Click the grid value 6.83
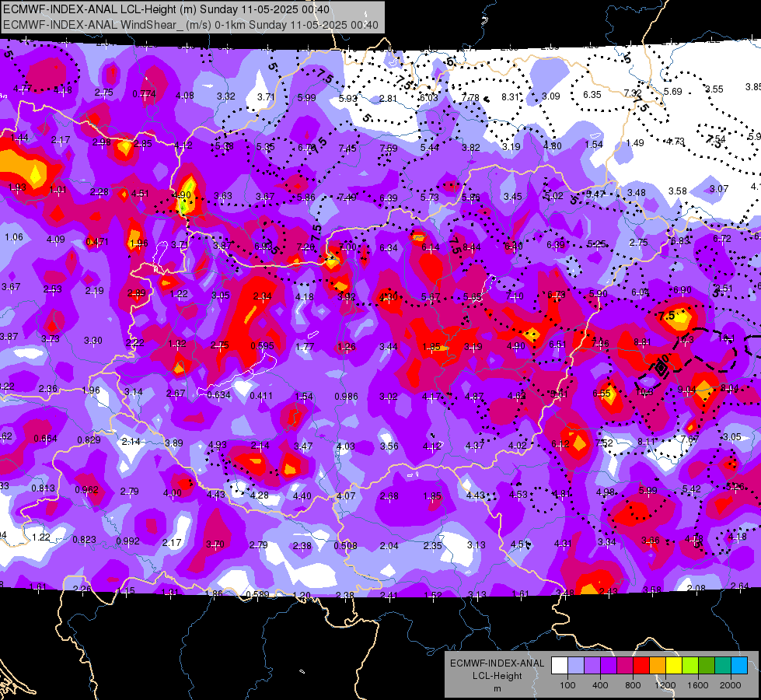 point(680,241)
